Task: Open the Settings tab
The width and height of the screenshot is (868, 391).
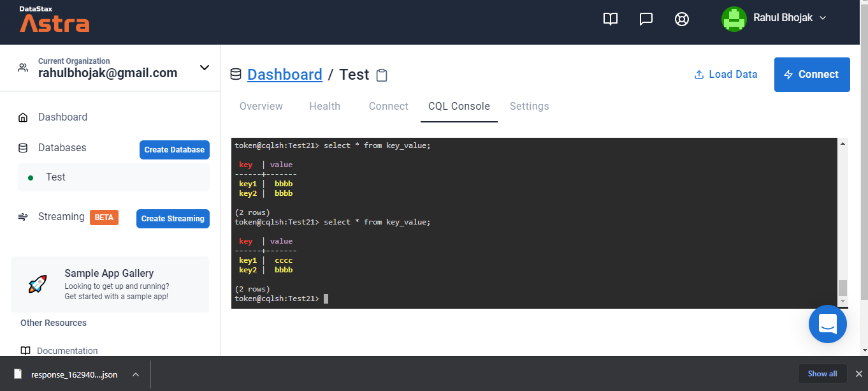Action: [x=529, y=106]
